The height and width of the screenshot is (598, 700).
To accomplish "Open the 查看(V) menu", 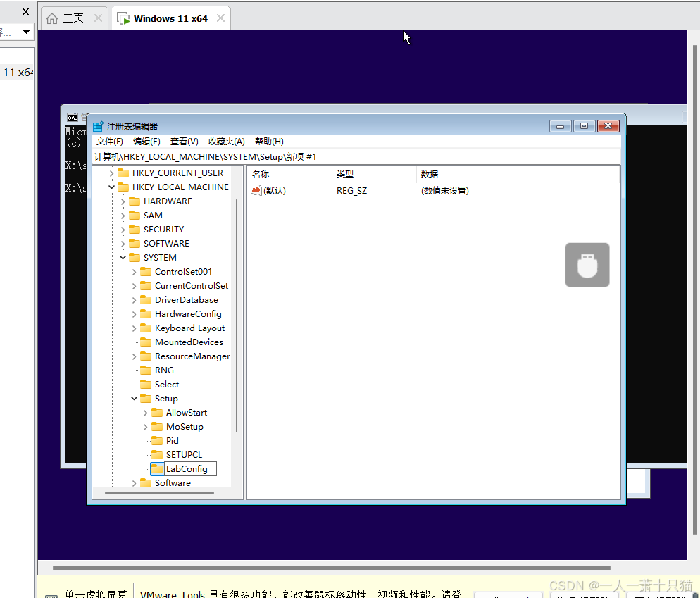I will (x=184, y=142).
